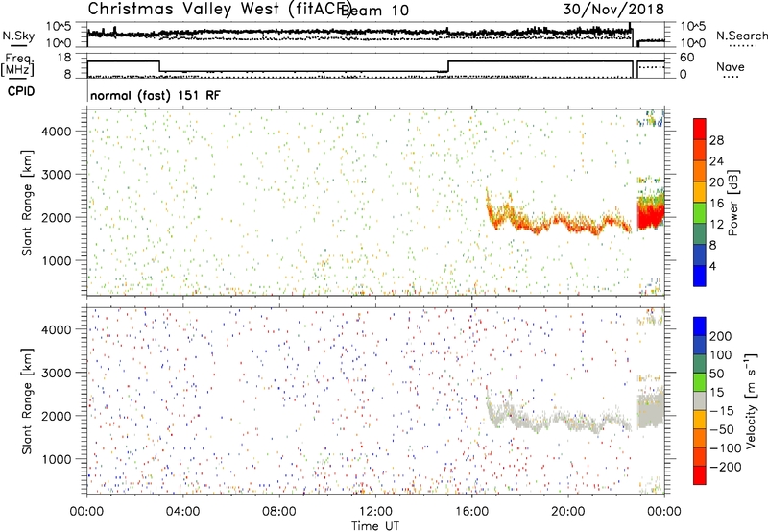Click the 'Freq. [MHz]' axis label

coord(17,64)
